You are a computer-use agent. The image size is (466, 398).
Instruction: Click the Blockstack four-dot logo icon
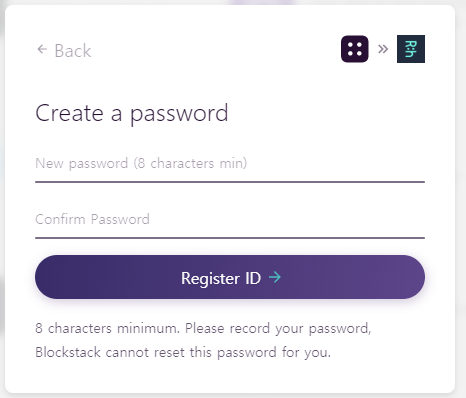coord(355,49)
